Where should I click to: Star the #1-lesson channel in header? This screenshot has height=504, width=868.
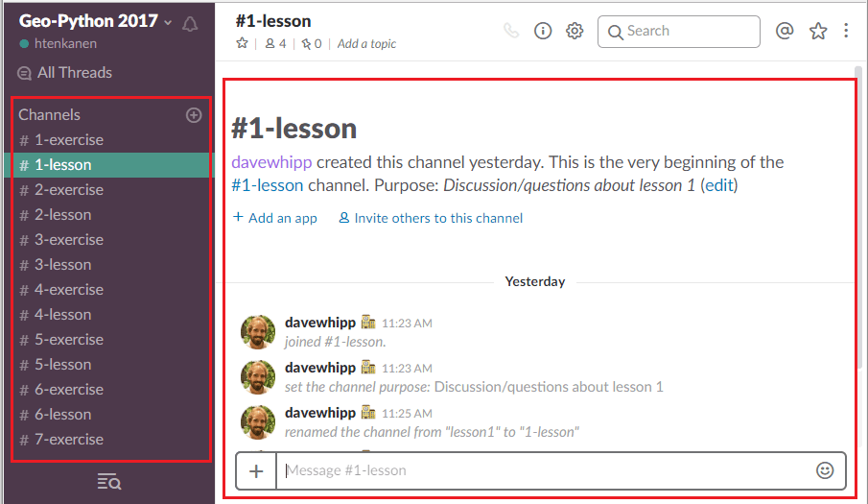(x=242, y=43)
